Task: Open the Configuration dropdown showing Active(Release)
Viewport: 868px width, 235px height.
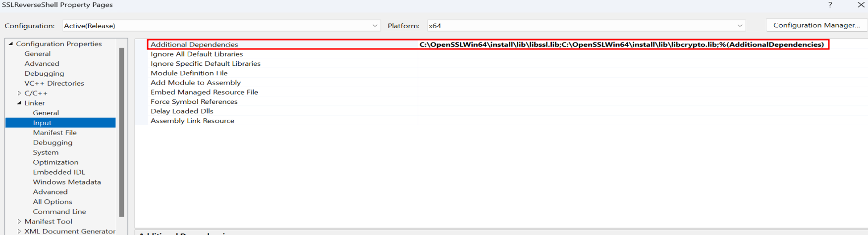Action: (221, 26)
